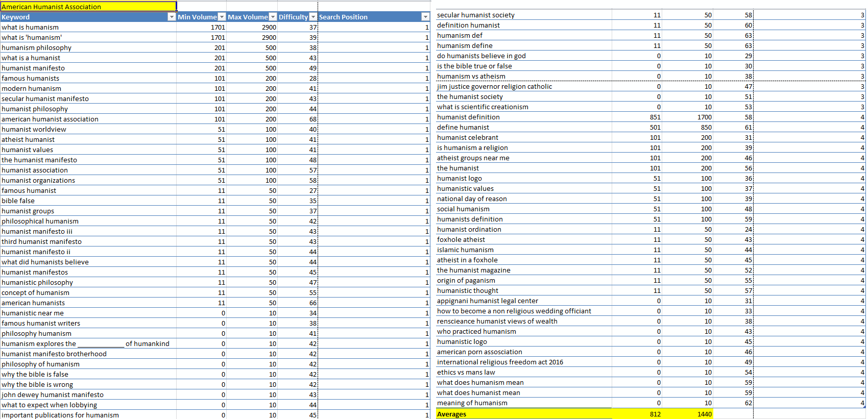Click 'jim justice governor religion catholic' cell
Image resolution: width=868 pixels, height=419 pixels.
coord(523,86)
